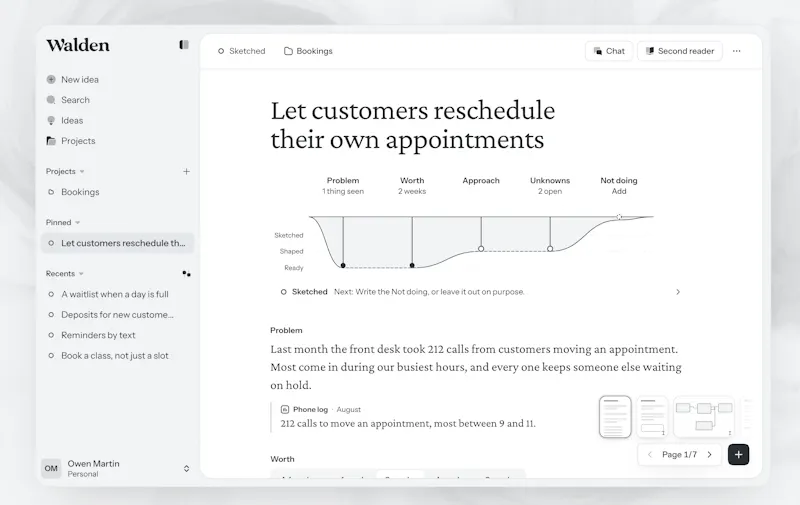800x505 pixels.
Task: Open Search in the sidebar
Action: tap(75, 100)
